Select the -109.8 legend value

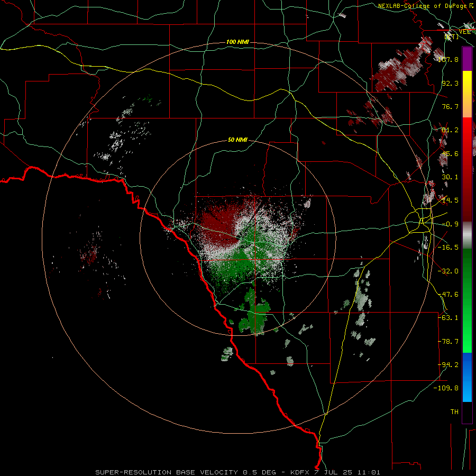(446, 388)
